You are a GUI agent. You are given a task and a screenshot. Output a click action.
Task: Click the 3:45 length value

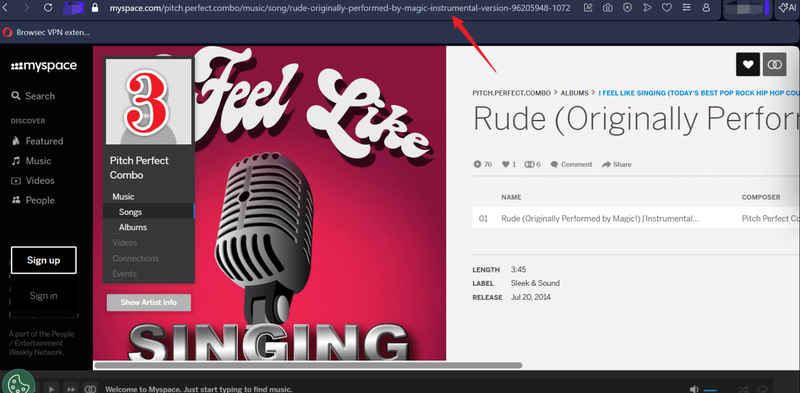pos(518,269)
